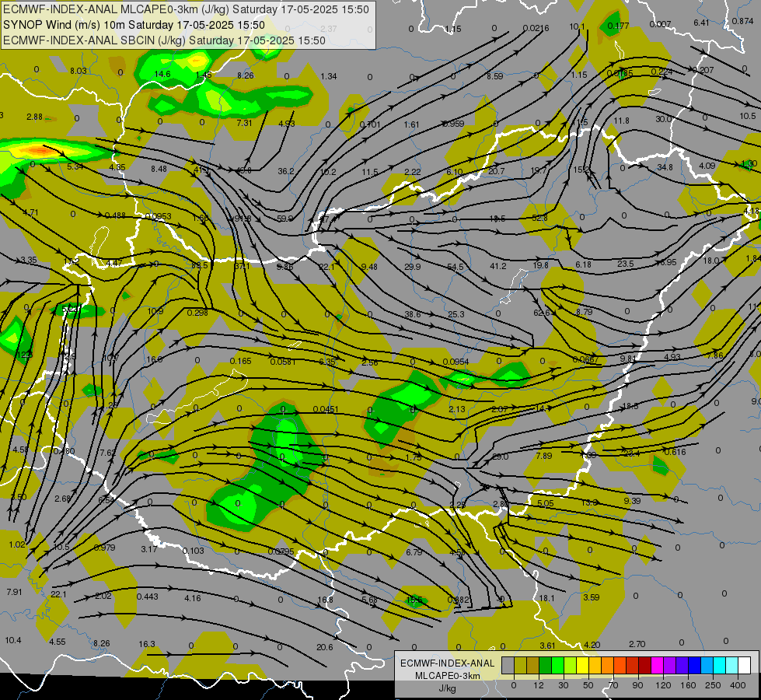Select the map value 54.5
Image resolution: width=761 pixels, height=700 pixels.
pos(456,268)
